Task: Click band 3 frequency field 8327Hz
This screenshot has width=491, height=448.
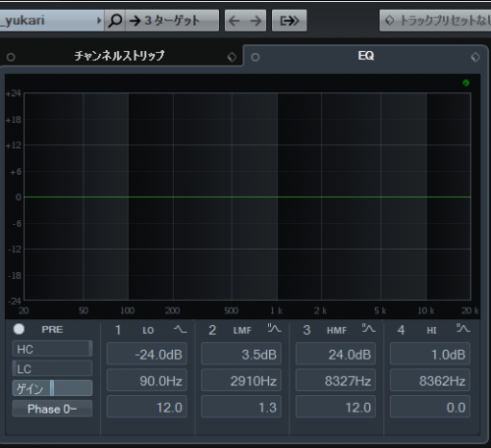Action: pos(336,380)
